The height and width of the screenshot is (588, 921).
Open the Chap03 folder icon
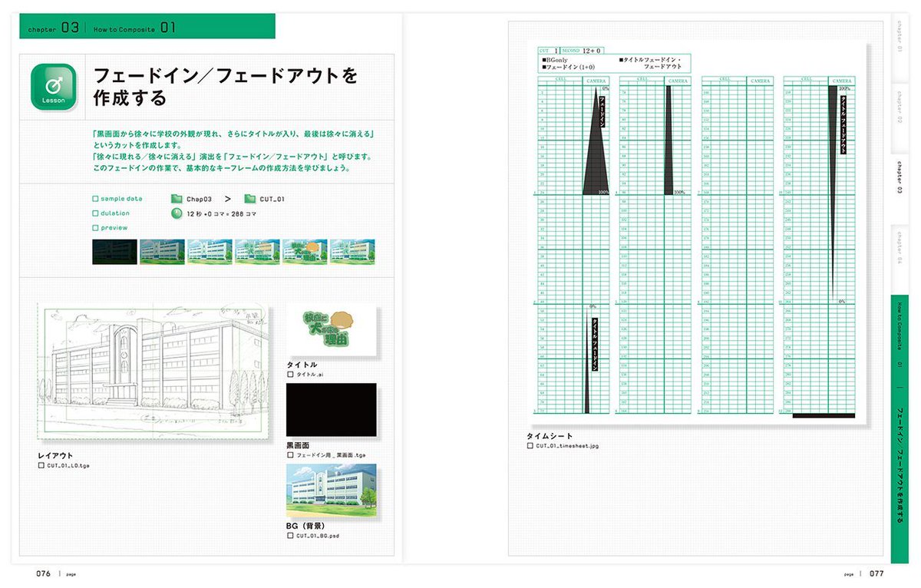pos(175,198)
